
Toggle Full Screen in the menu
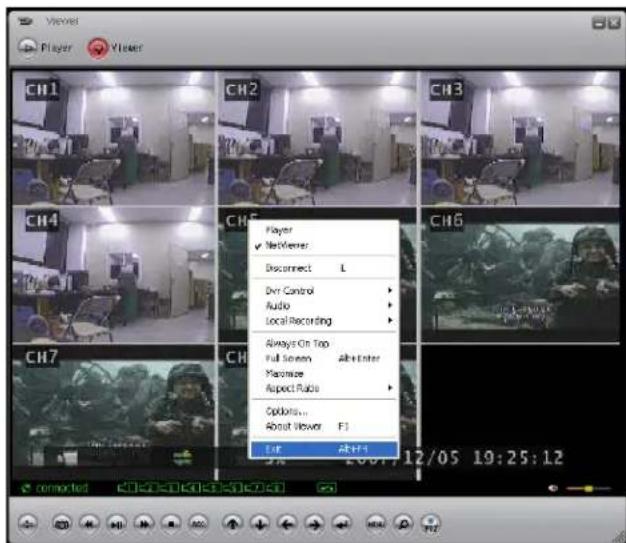(323, 359)
